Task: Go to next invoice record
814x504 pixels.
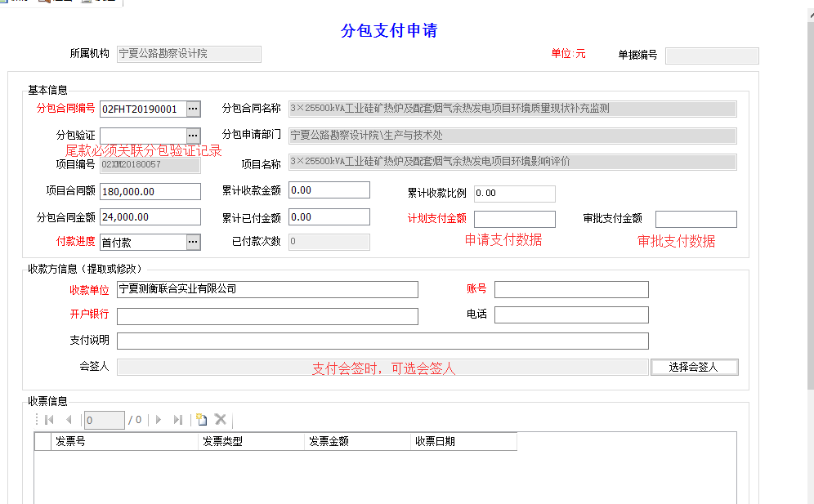Action: click(x=159, y=419)
